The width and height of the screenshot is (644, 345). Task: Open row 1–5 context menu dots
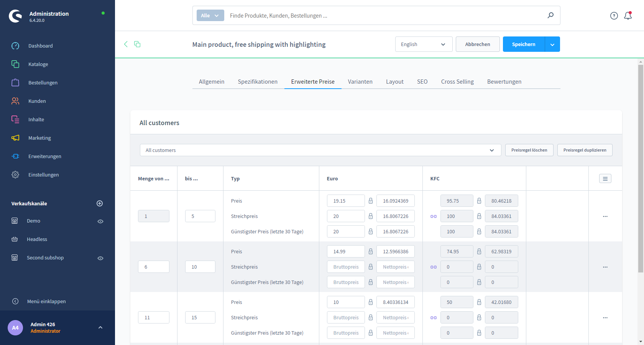605,216
